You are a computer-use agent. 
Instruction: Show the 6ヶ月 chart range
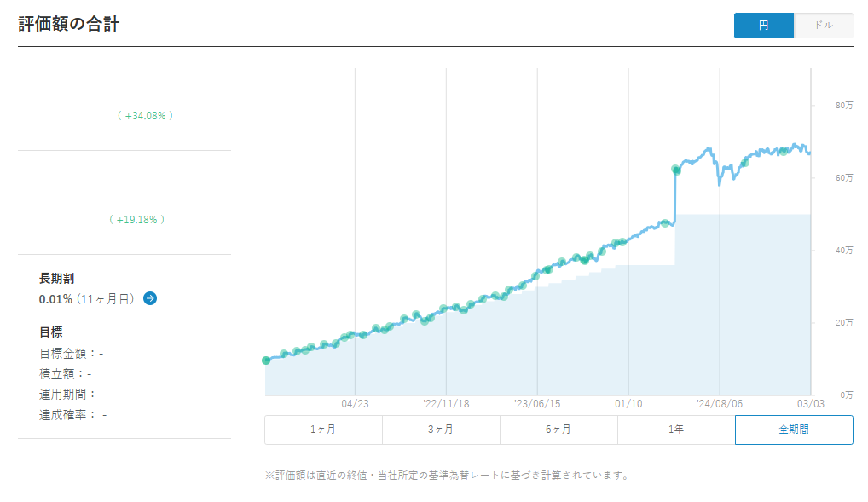click(558, 430)
